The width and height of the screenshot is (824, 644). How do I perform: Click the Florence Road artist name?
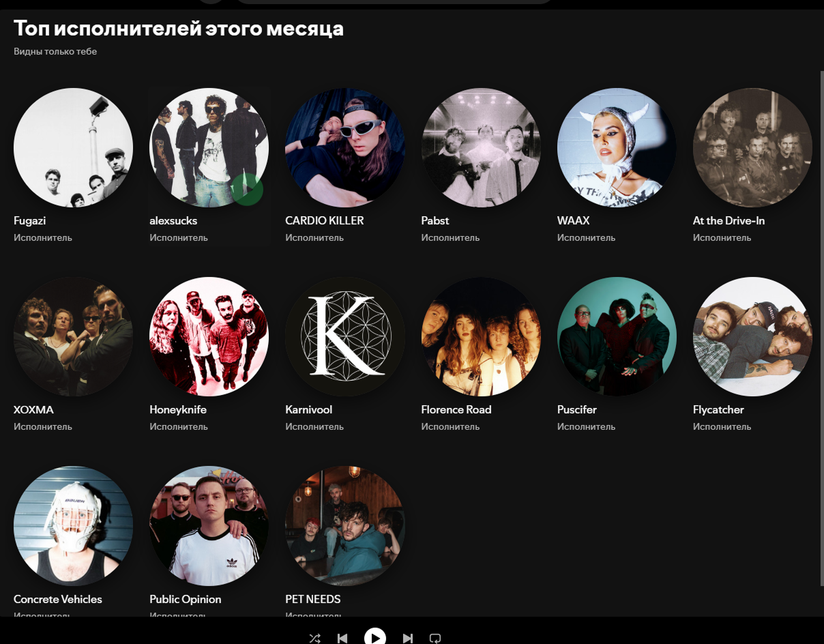coord(456,409)
